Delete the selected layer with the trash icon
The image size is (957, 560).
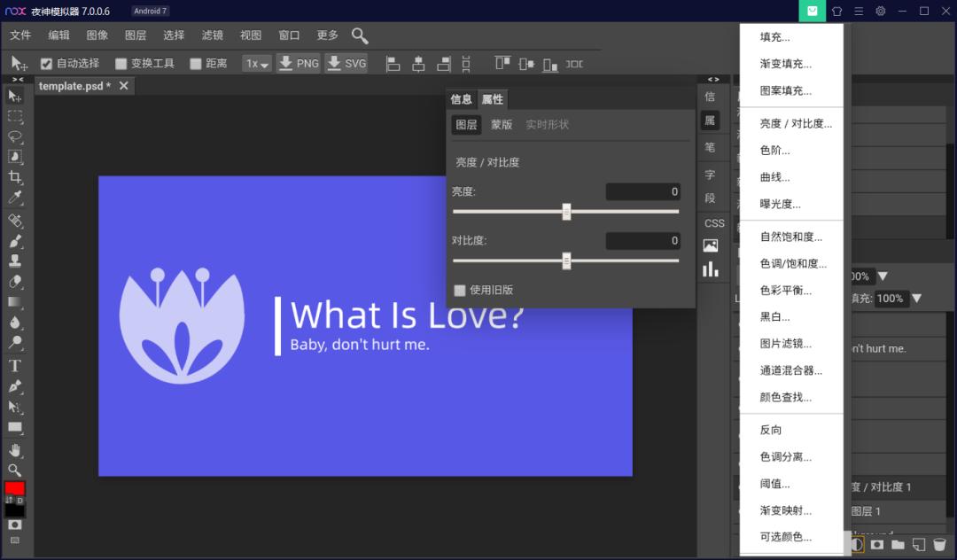tap(940, 545)
